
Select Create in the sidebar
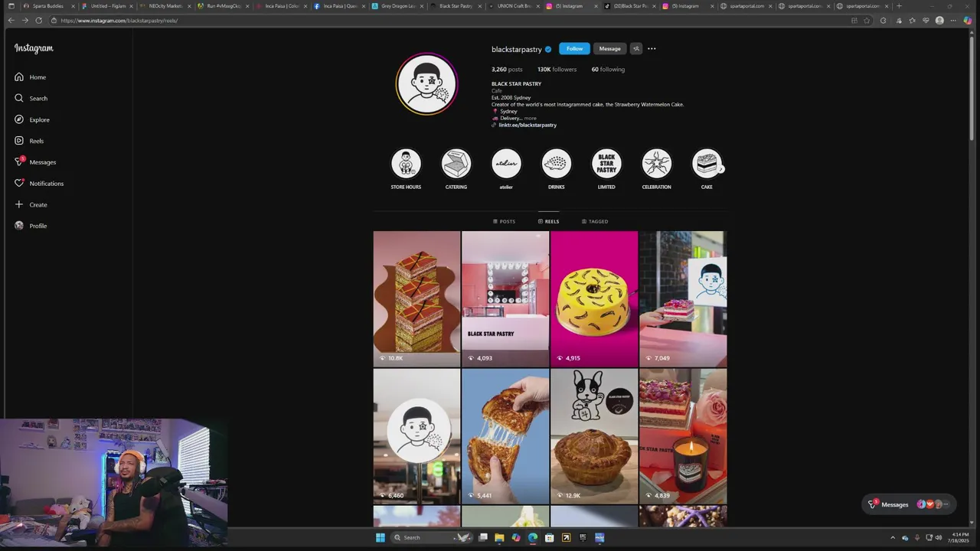tap(31, 204)
